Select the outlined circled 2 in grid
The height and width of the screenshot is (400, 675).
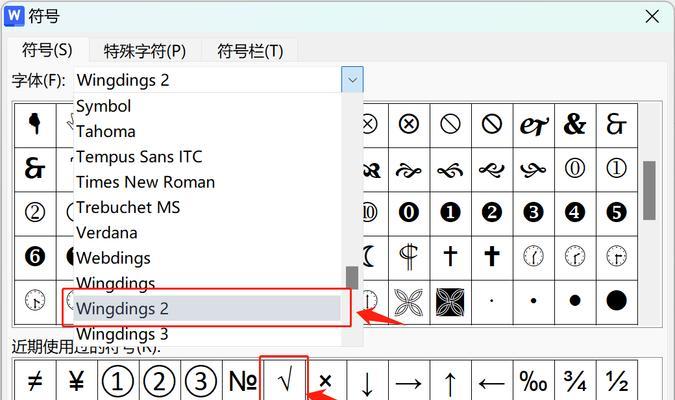[35, 213]
